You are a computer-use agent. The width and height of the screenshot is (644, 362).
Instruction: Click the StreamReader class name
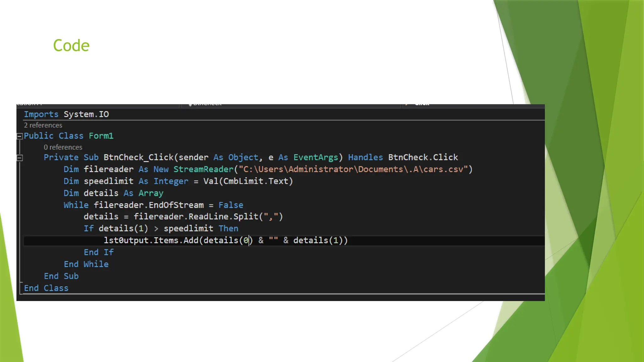203,169
